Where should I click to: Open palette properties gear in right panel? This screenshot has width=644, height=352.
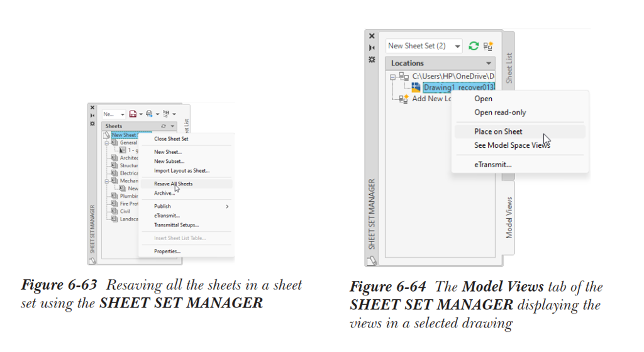[x=372, y=60]
